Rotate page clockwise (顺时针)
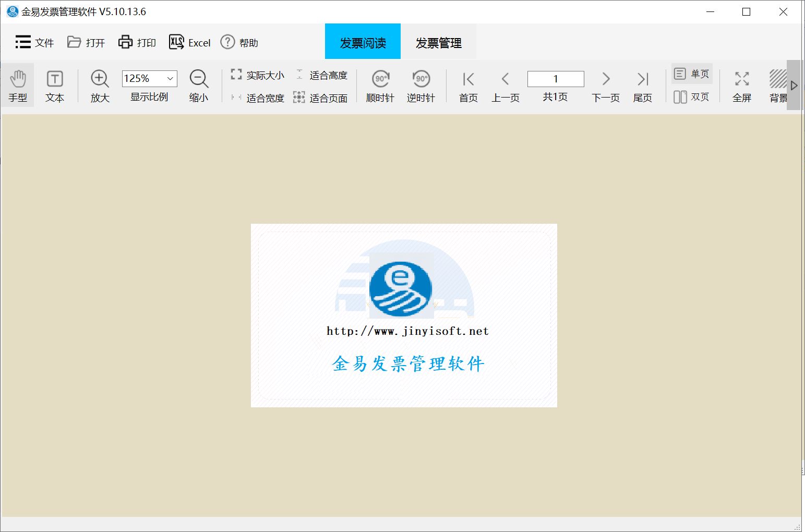Image resolution: width=805 pixels, height=532 pixels. (380, 86)
